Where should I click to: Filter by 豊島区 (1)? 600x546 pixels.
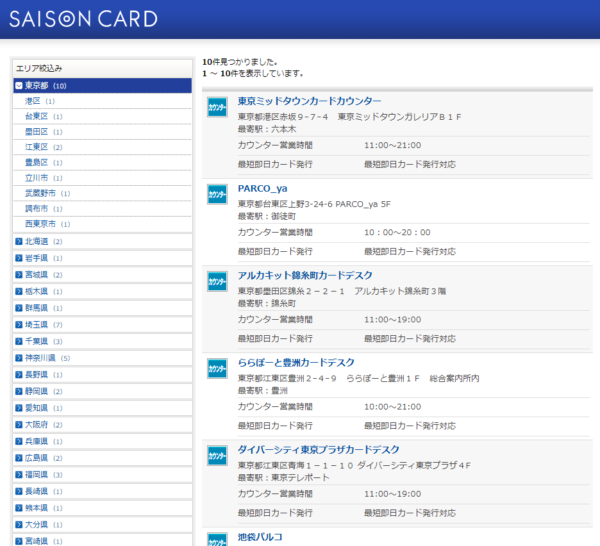click(103, 163)
